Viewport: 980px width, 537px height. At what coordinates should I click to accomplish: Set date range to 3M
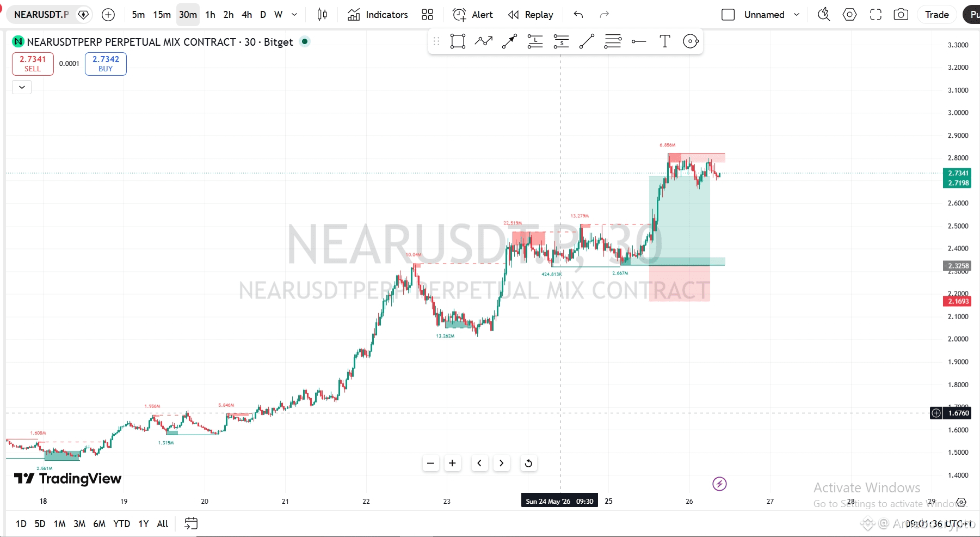pos(79,524)
